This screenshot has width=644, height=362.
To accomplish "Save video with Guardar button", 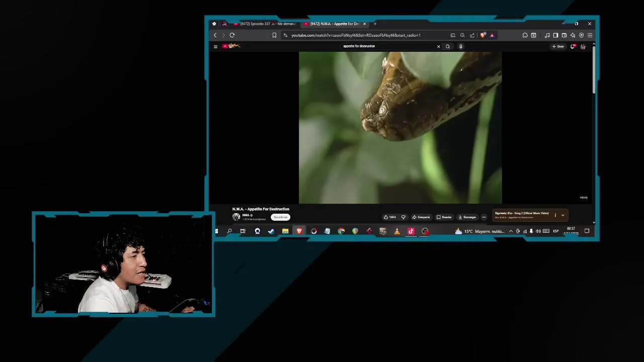I will [444, 217].
